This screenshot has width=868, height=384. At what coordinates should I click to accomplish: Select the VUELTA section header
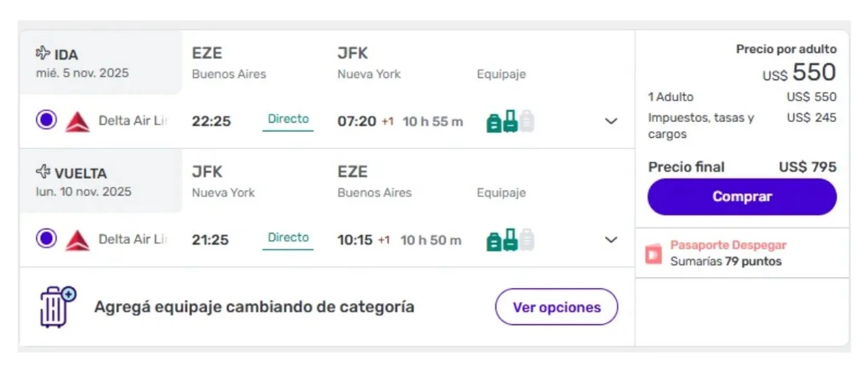(x=80, y=173)
